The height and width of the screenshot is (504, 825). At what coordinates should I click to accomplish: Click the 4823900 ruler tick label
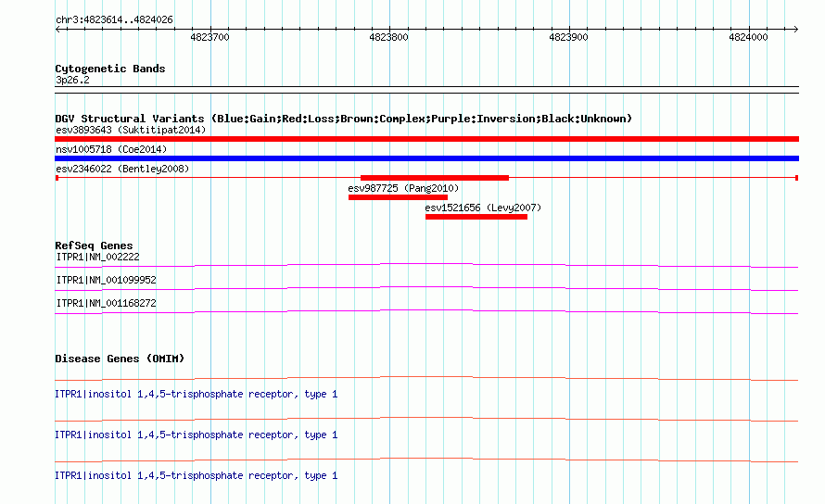[568, 37]
